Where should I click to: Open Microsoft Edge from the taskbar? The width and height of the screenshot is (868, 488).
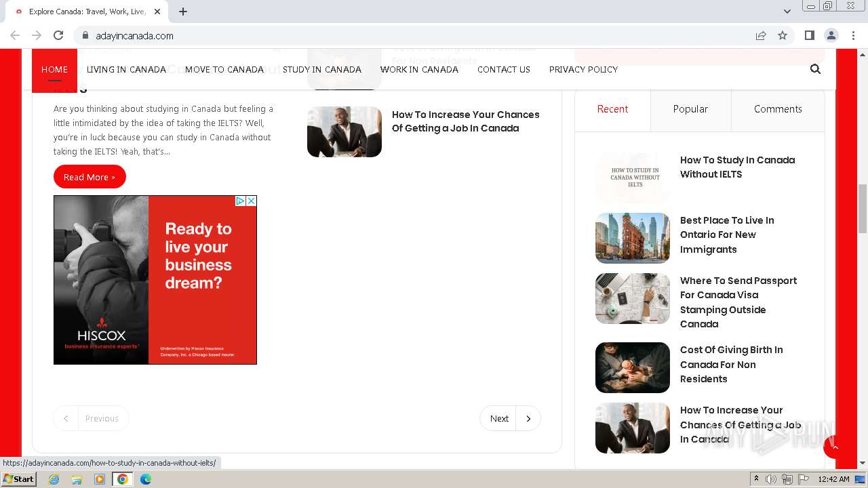[146, 479]
